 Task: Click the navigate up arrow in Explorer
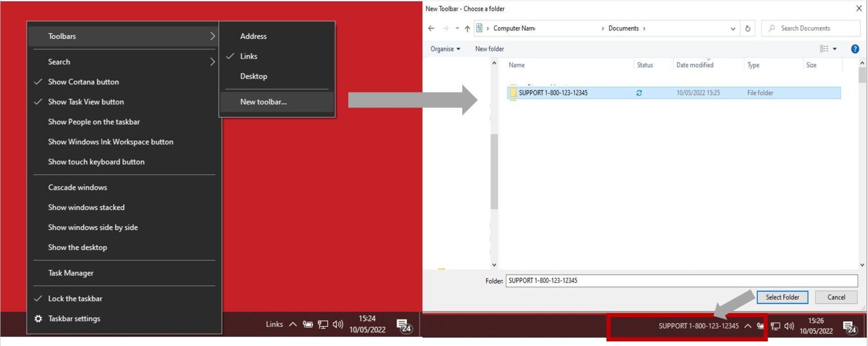pyautogui.click(x=466, y=28)
